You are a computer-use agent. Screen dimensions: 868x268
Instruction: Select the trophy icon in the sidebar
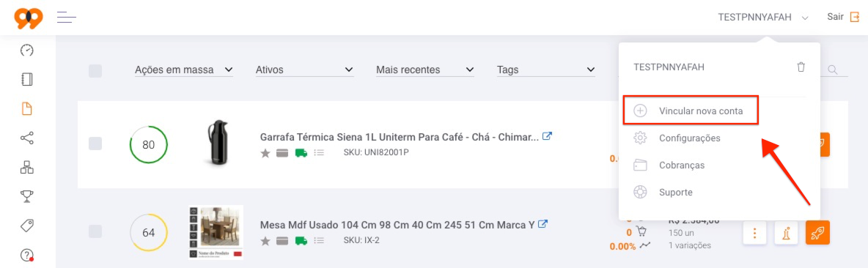pyautogui.click(x=26, y=196)
